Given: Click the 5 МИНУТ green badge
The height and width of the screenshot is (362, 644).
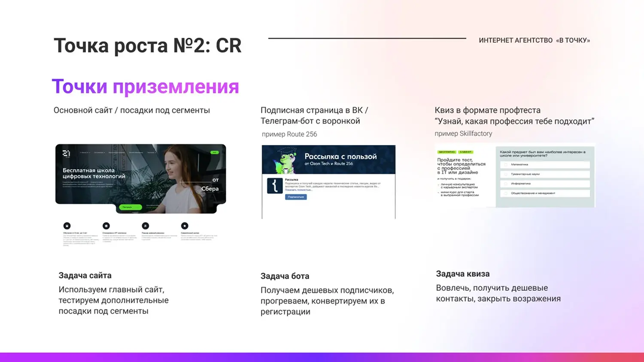Looking at the screenshot, I should pos(466,152).
